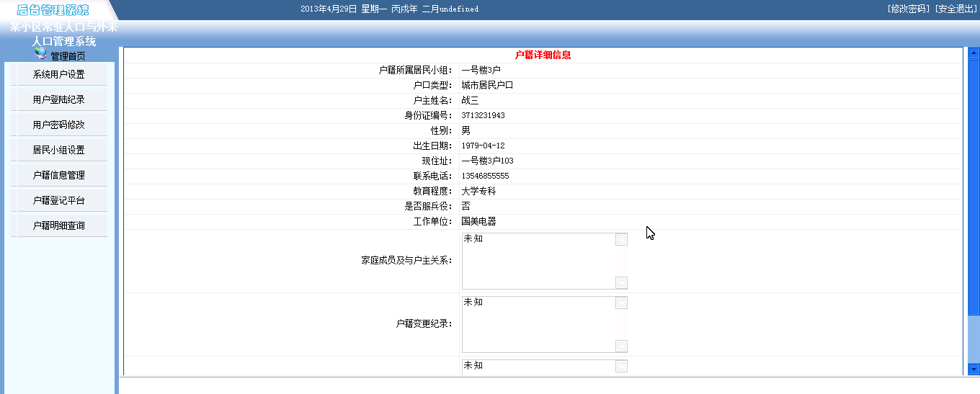Viewport: 980px width, 394px height.
Task: Click the label 户籍所属居民小组：
Action: tap(416, 70)
